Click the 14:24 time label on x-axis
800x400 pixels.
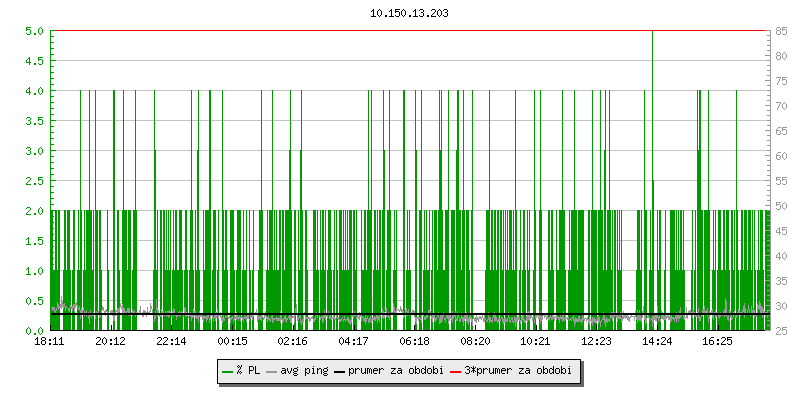coord(657,342)
